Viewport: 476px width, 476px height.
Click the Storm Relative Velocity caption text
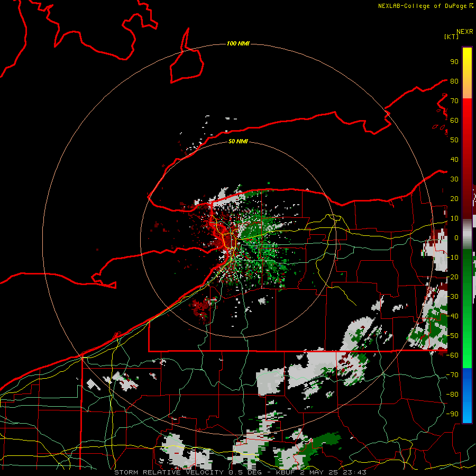pos(240,472)
